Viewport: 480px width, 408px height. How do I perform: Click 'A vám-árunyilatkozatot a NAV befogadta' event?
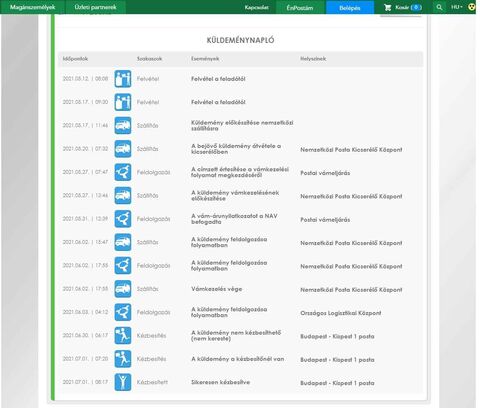234,219
